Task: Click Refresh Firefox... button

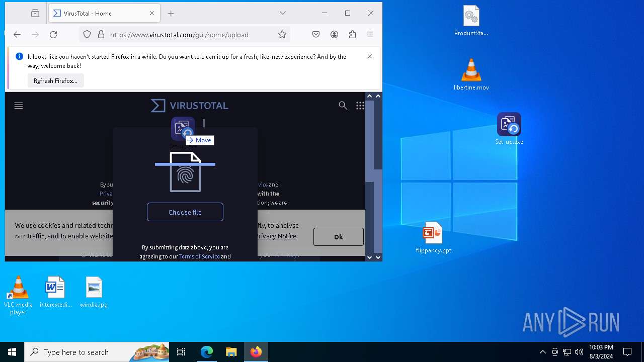Action: click(55, 80)
